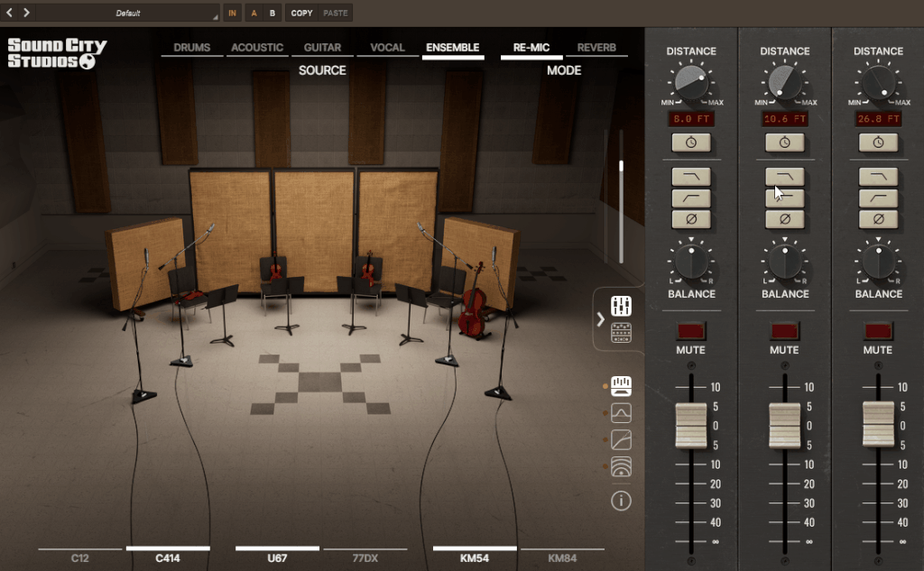Enable high-cut filter on third channel
The width and height of the screenshot is (924, 571).
click(878, 177)
